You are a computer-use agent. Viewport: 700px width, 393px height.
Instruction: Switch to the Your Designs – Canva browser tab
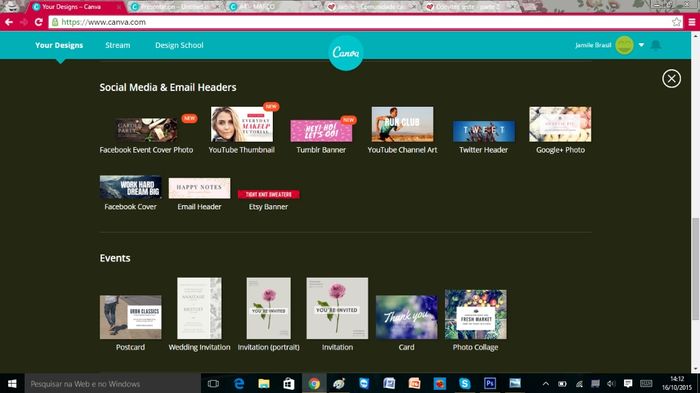click(76, 7)
